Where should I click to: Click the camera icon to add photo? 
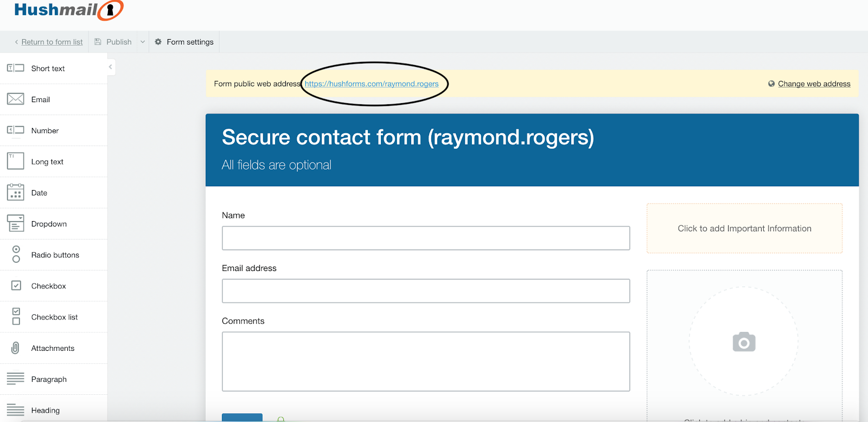coord(744,342)
